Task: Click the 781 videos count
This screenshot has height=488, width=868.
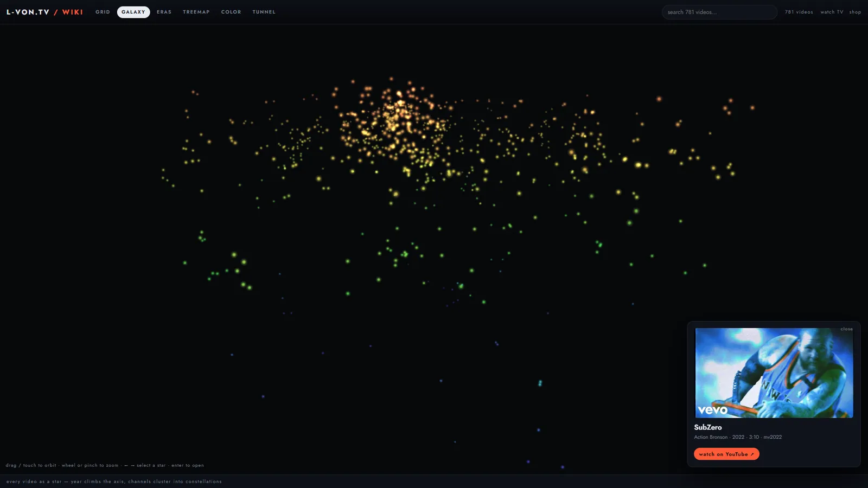Action: [799, 12]
